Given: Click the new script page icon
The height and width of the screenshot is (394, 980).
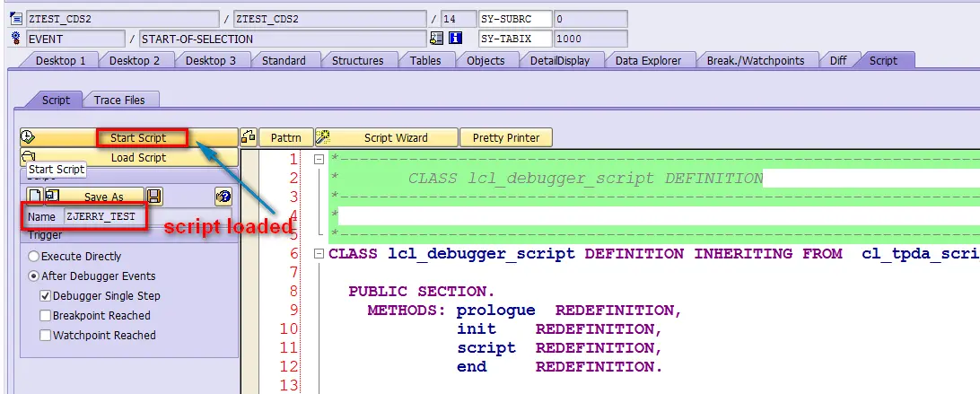Looking at the screenshot, I should (x=35, y=196).
